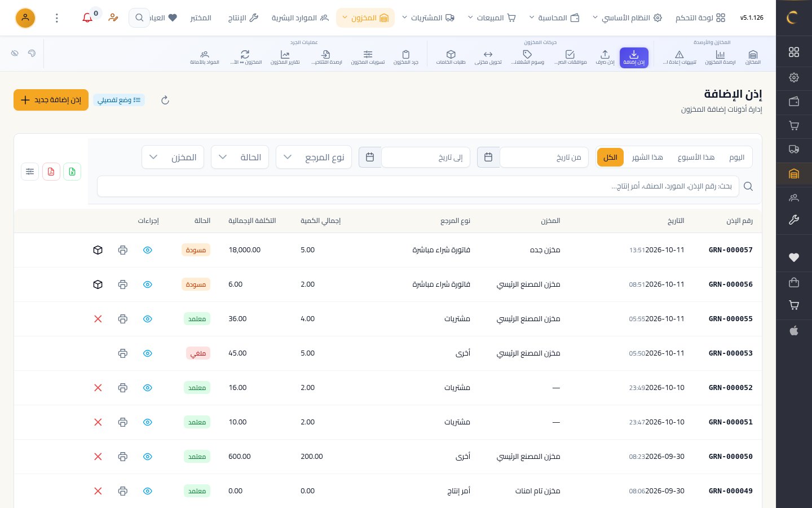Open raw material requests (طلبات الخامات)
This screenshot has height=508, width=812.
coord(451,57)
